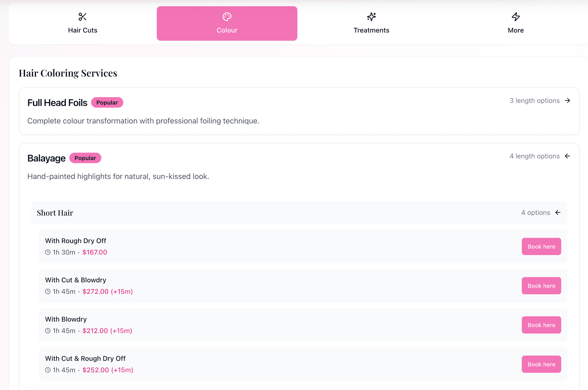Click the Popular badge beside Full Head Foils
Viewport: 588px width, 390px height.
[x=107, y=102]
